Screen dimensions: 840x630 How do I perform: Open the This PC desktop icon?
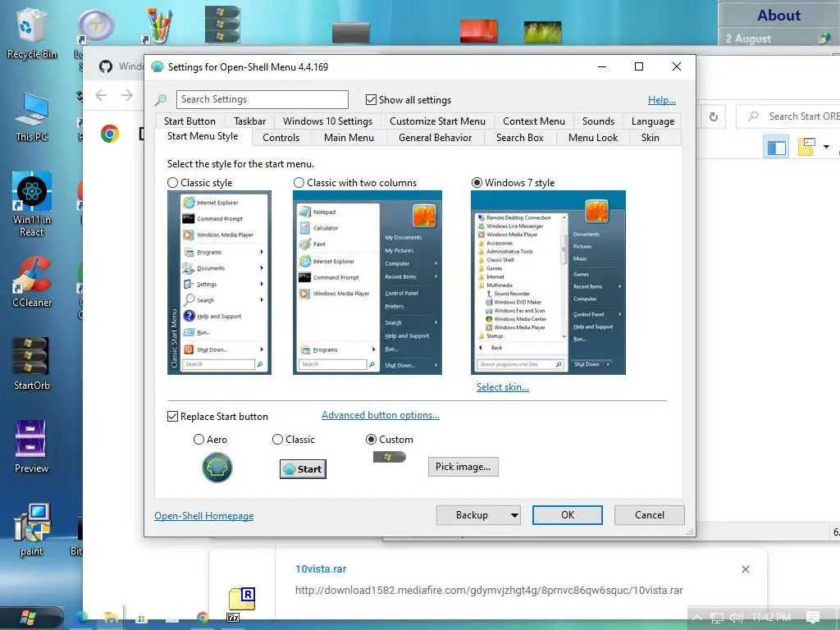(x=31, y=118)
